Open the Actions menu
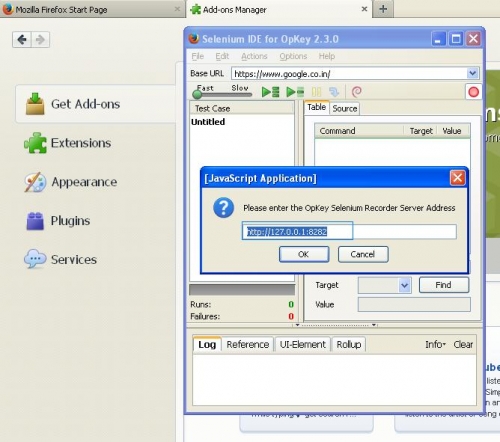Image resolution: width=500 pixels, height=442 pixels. 254,56
